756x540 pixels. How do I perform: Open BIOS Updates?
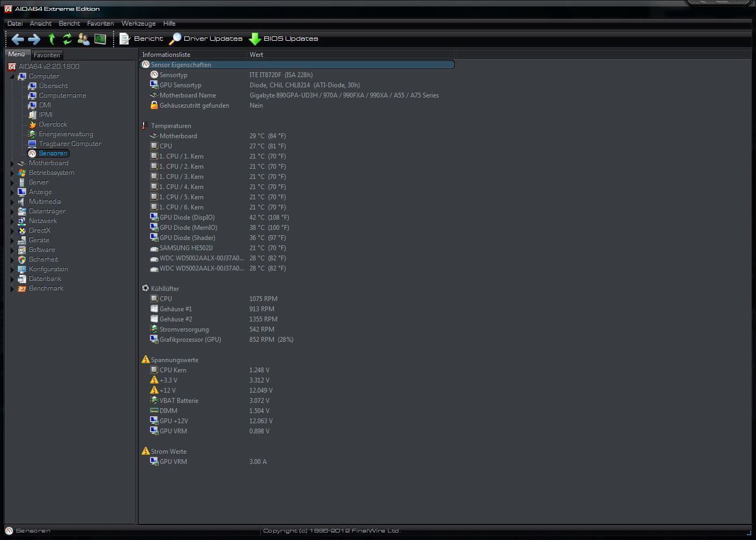click(283, 39)
